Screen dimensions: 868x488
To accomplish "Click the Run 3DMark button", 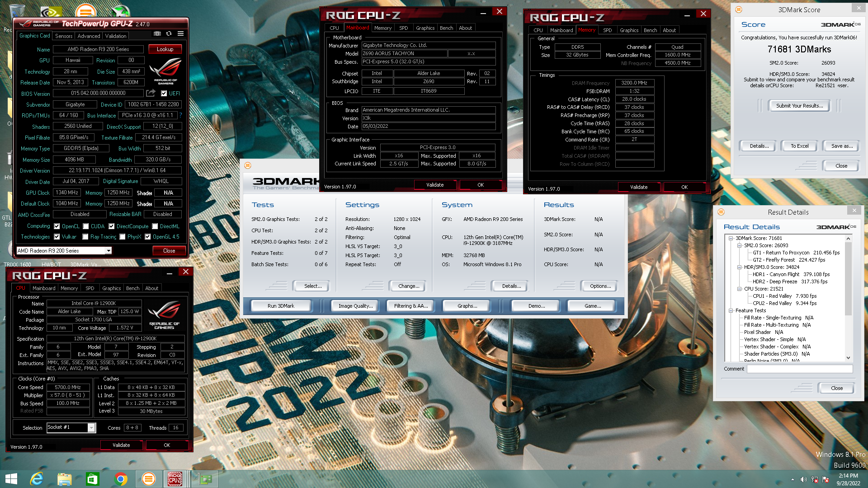I will coord(281,306).
